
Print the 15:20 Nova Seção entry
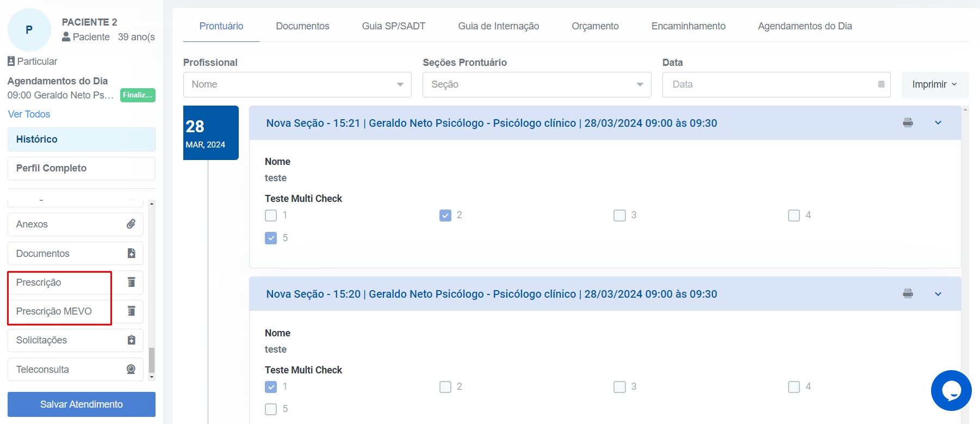pyautogui.click(x=908, y=293)
